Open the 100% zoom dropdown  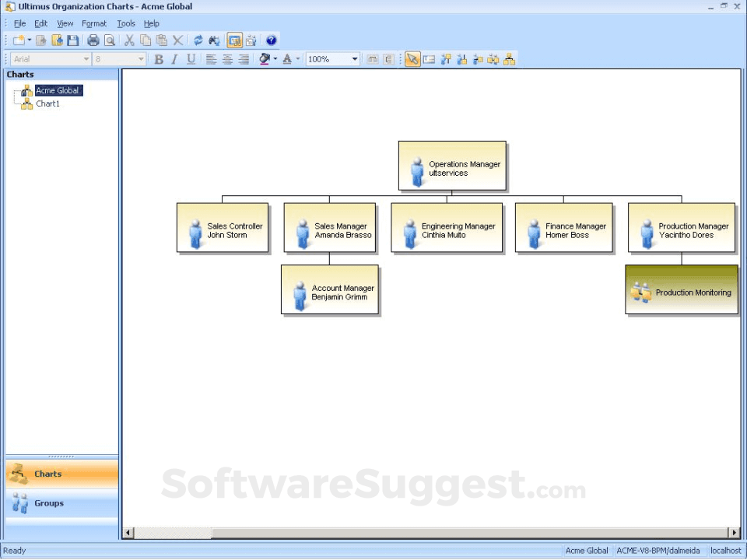tap(355, 59)
